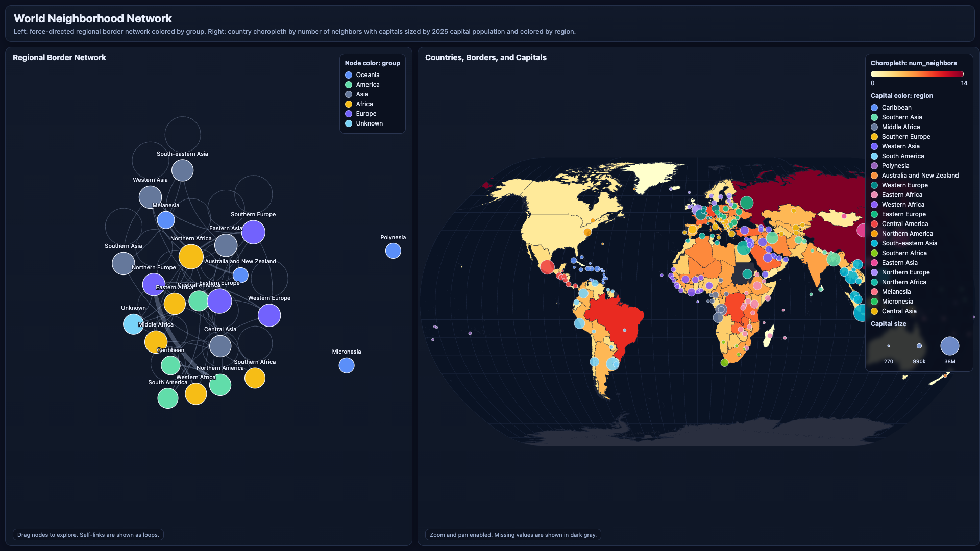The image size is (980, 551).
Task: Click the Central Asia region legend entry
Action: [894, 311]
